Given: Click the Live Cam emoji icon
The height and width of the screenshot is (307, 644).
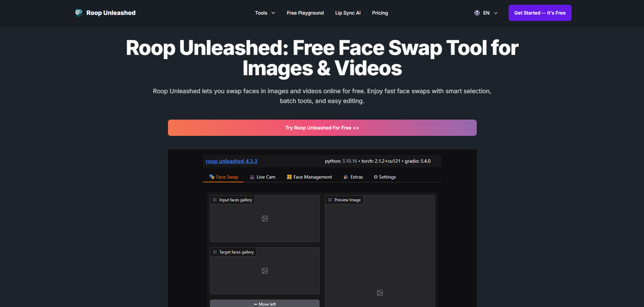Looking at the screenshot, I should [x=252, y=177].
